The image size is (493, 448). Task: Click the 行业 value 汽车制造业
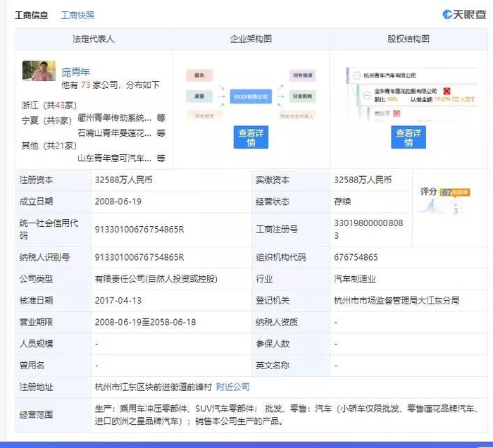click(355, 278)
